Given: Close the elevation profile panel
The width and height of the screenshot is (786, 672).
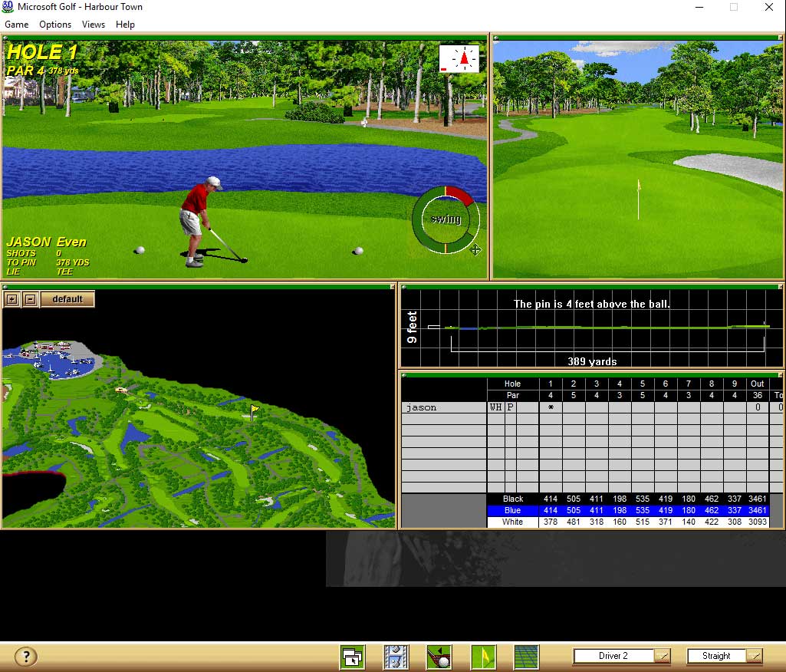Looking at the screenshot, I should (781, 287).
